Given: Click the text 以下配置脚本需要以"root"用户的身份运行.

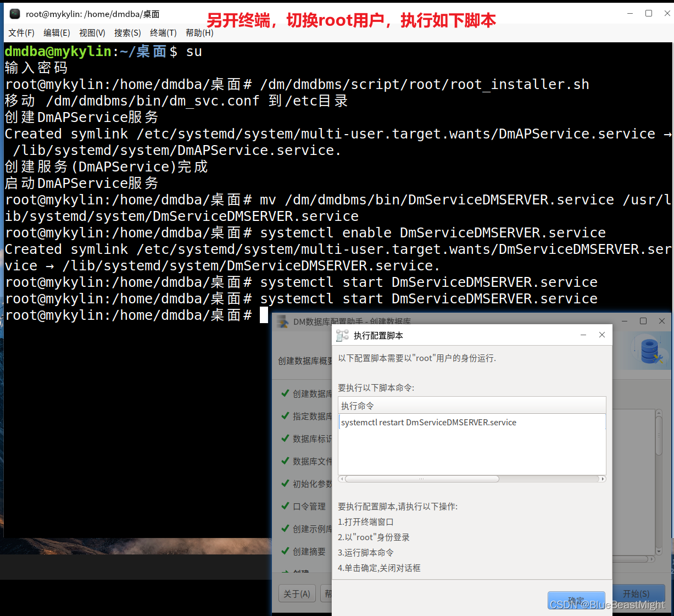Looking at the screenshot, I should tap(417, 358).
